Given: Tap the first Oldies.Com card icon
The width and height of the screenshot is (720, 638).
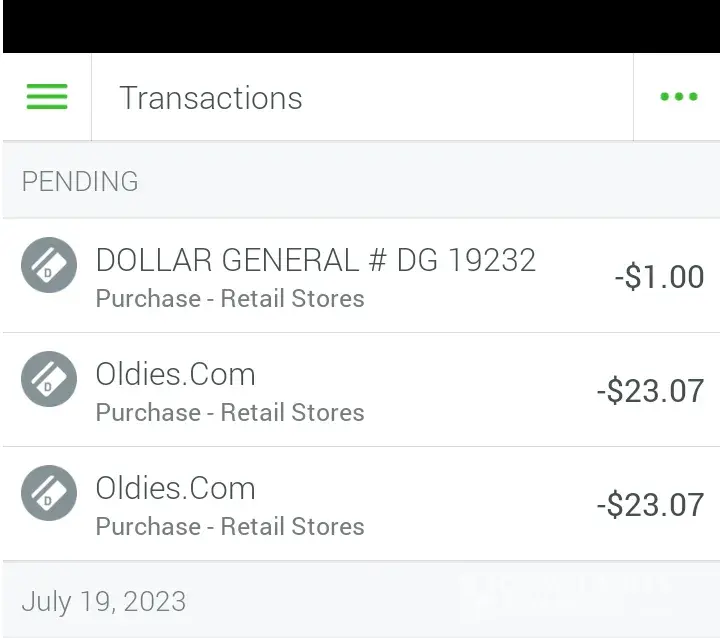Looking at the screenshot, I should coord(49,379).
